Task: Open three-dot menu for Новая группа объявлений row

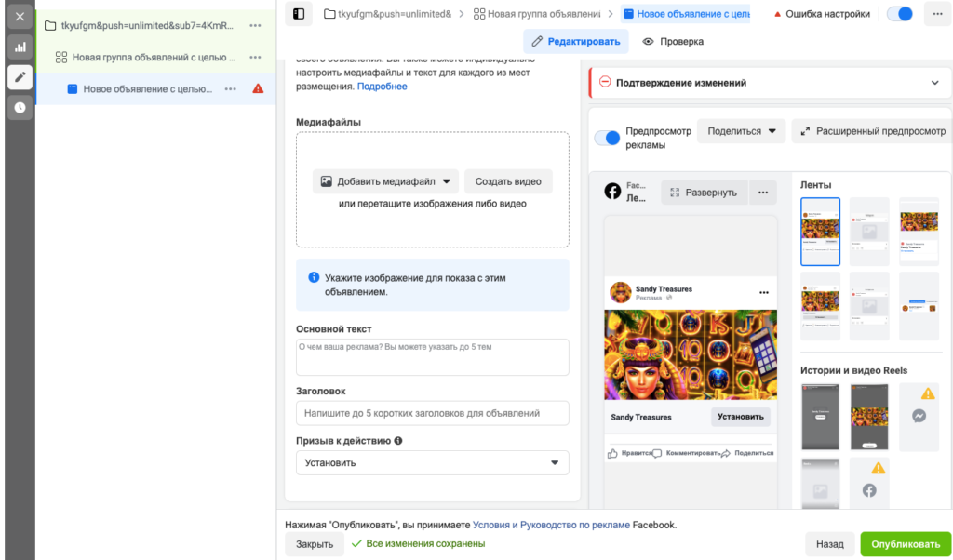Action: coord(255,57)
